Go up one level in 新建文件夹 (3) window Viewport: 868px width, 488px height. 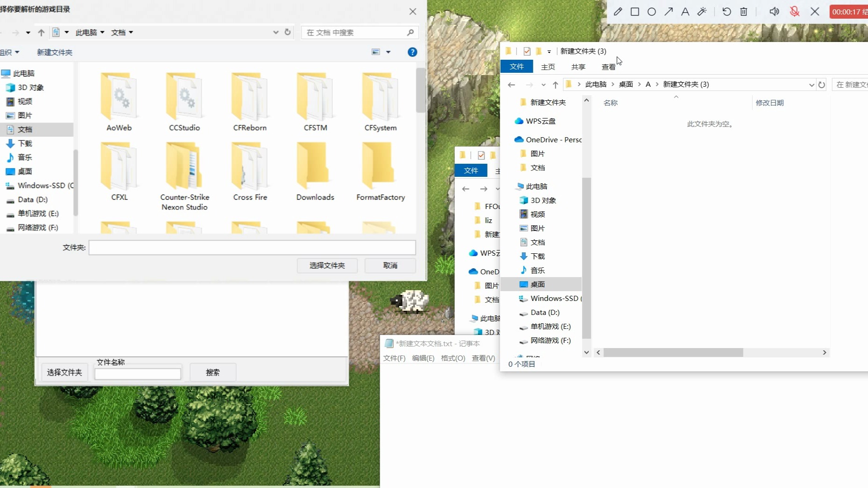[555, 84]
